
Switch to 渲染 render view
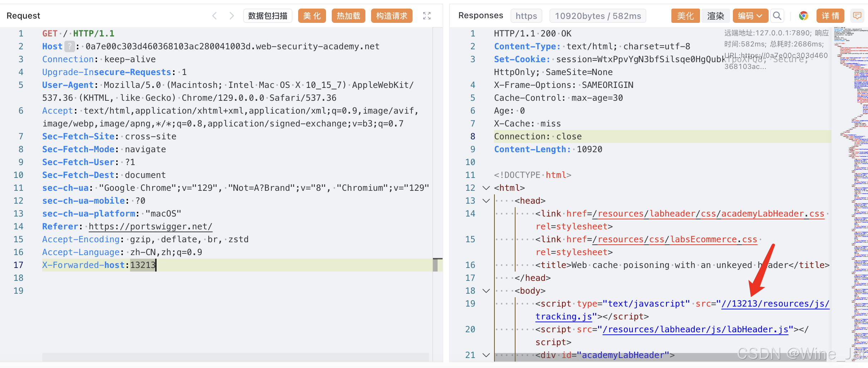click(716, 16)
